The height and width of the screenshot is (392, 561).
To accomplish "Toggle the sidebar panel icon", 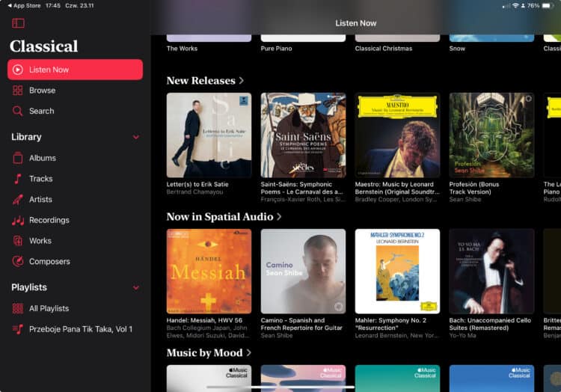I will point(18,23).
